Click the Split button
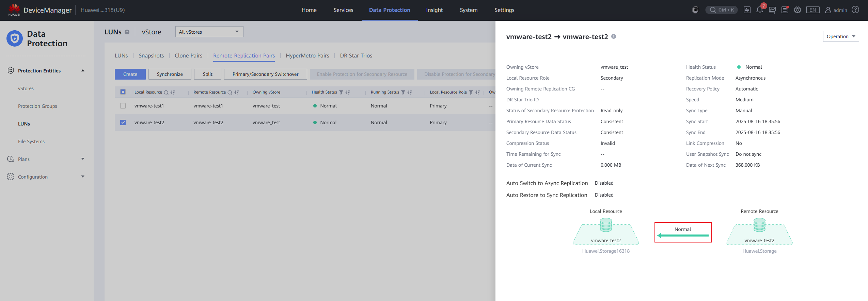 [x=207, y=74]
